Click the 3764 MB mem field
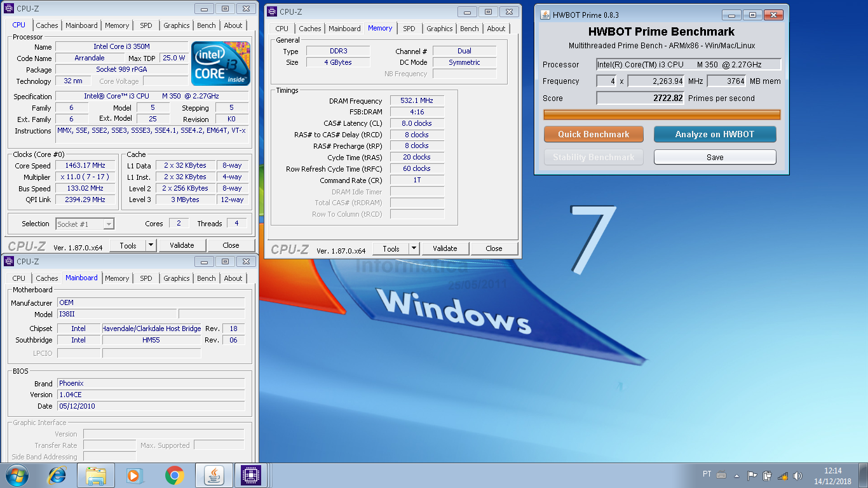The height and width of the screenshot is (488, 868). pyautogui.click(x=726, y=81)
